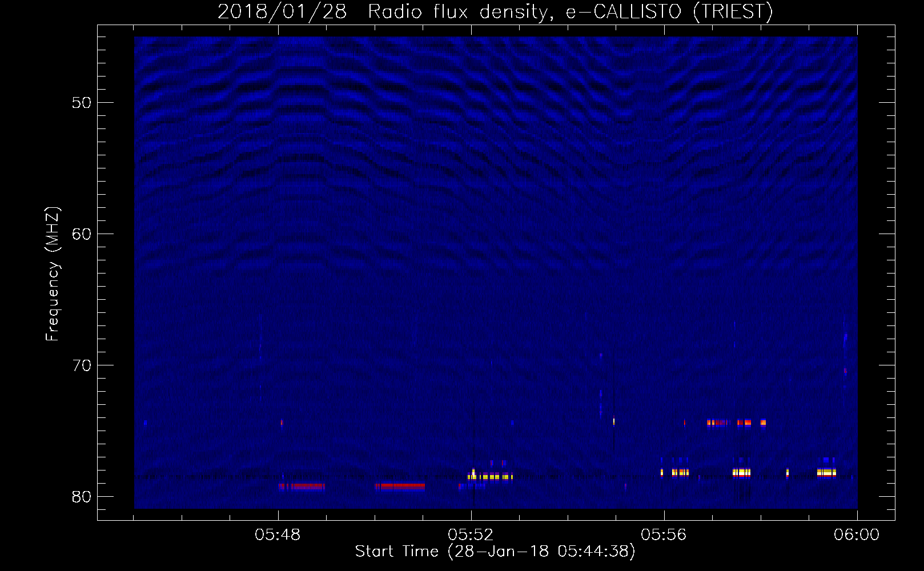This screenshot has width=924, height=571.
Task: Click the plot title "Radio flux density, e-CALLISTO (TRIEST)"
Action: [x=570, y=12]
